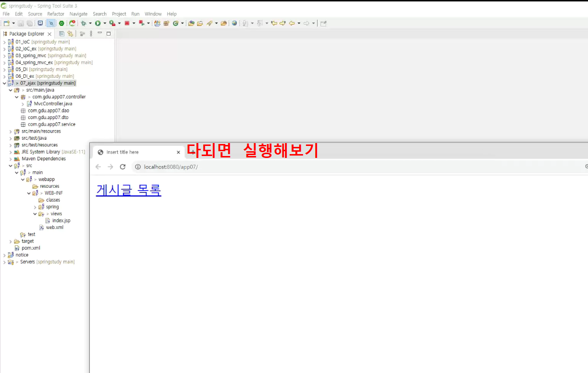Collapse the views folder node
The height and width of the screenshot is (373, 588).
pyautogui.click(x=35, y=214)
